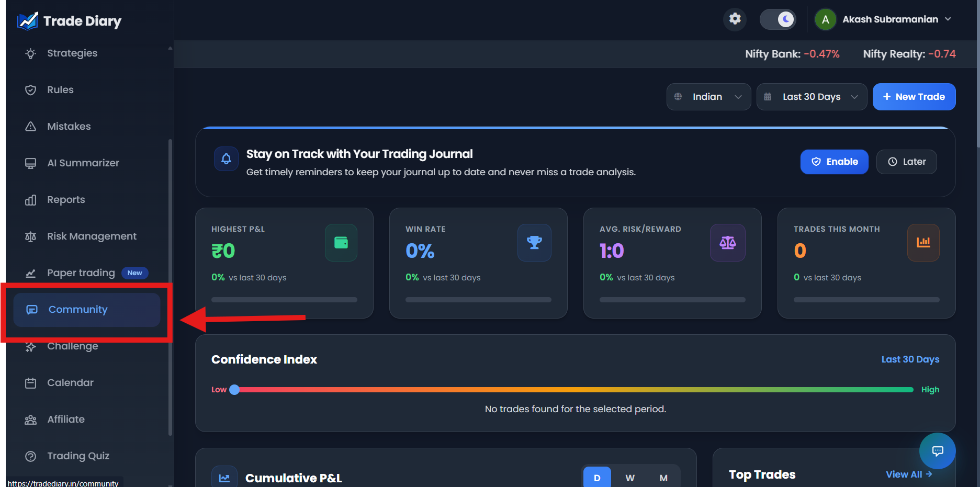Viewport: 980px width, 487px height.
Task: Open the Challenge page
Action: click(x=72, y=346)
